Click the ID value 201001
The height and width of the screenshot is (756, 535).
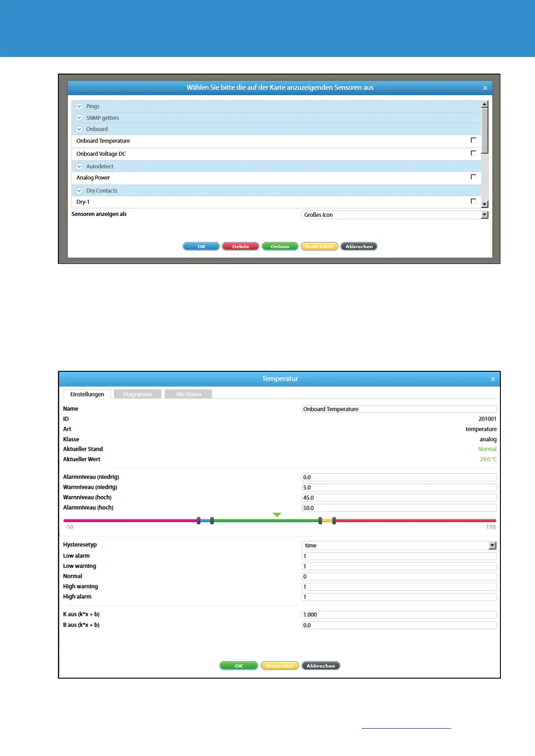coord(487,419)
